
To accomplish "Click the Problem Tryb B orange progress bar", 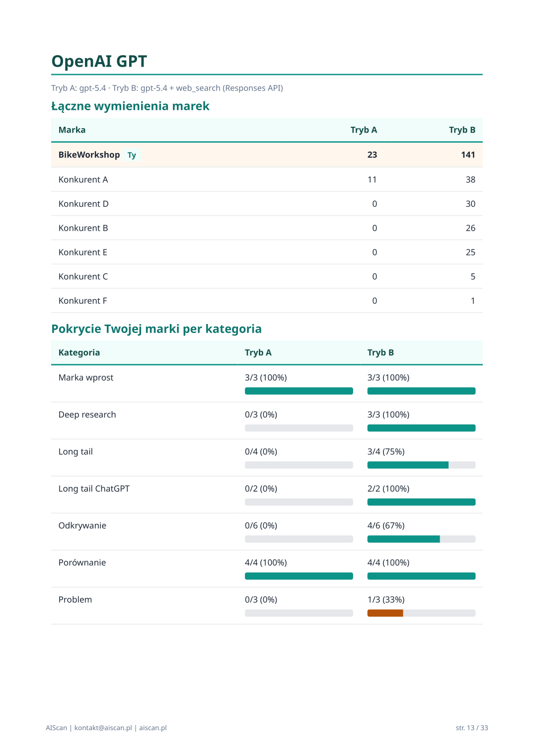I will click(385, 613).
